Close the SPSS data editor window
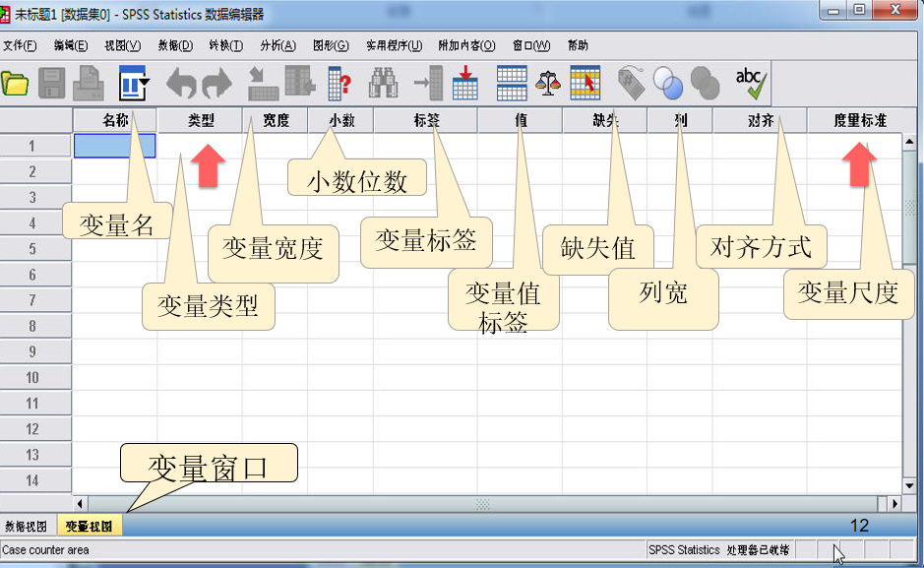This screenshot has height=568, width=924. click(x=895, y=10)
